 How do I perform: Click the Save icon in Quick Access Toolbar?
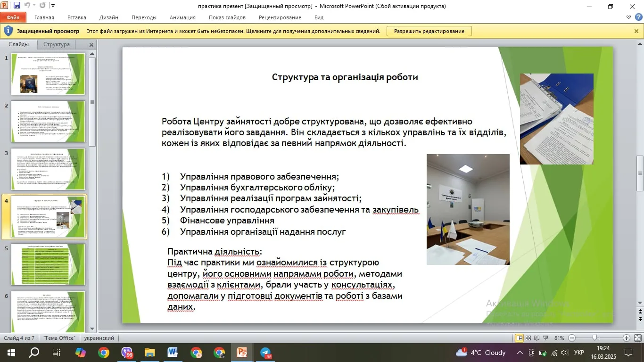click(x=17, y=6)
